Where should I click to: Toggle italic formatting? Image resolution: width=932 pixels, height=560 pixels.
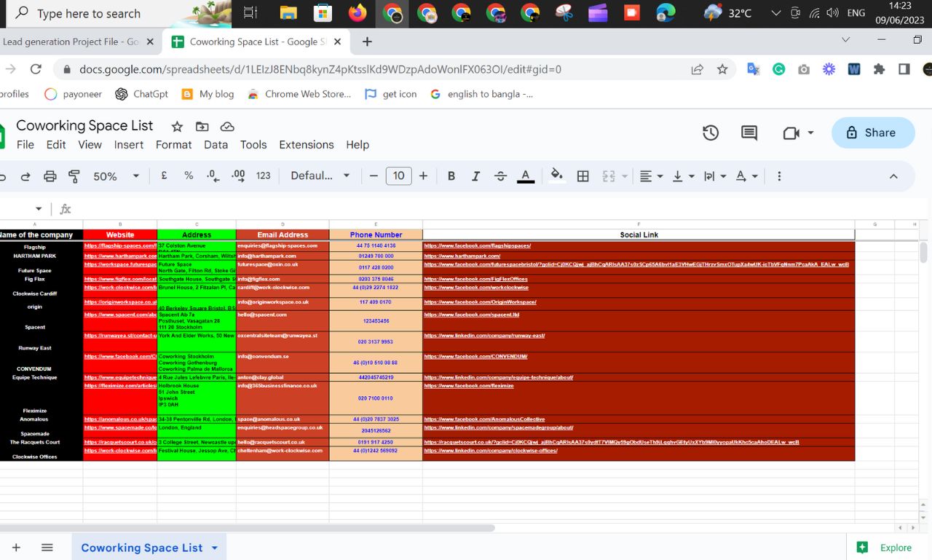click(x=475, y=176)
